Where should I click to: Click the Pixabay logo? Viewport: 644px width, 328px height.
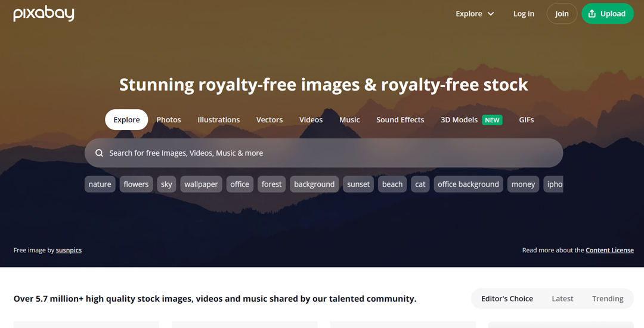(44, 14)
